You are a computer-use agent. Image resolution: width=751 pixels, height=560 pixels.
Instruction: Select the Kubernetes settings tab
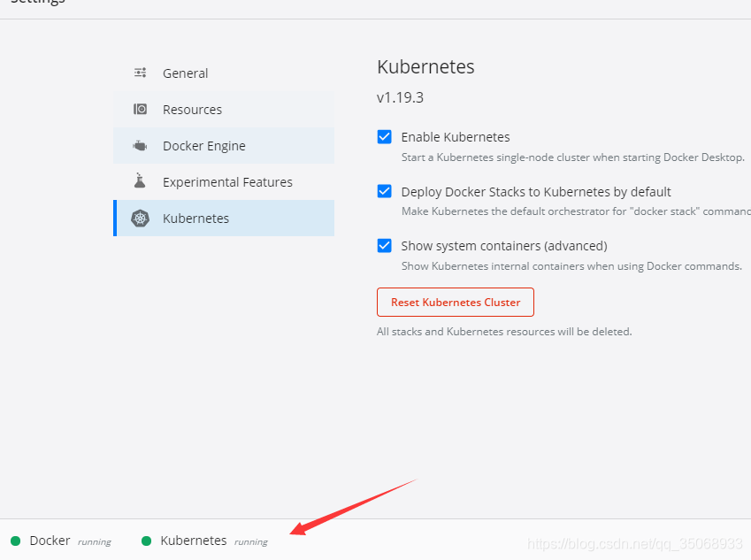224,218
